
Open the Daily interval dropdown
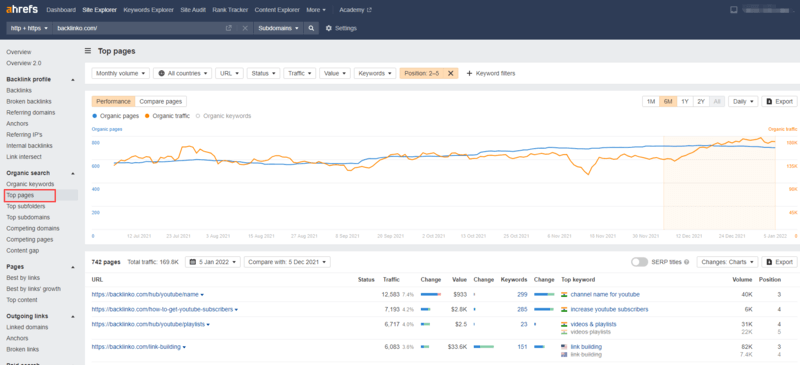tap(743, 102)
